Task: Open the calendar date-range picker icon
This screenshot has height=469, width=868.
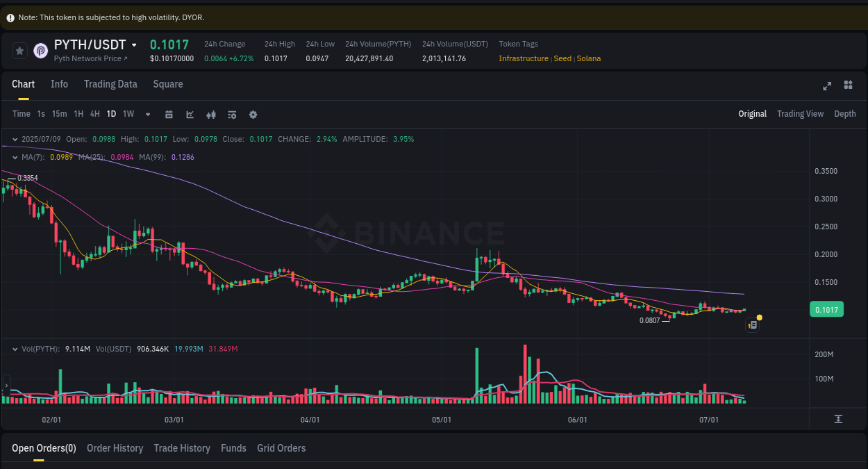Action: (x=169, y=114)
